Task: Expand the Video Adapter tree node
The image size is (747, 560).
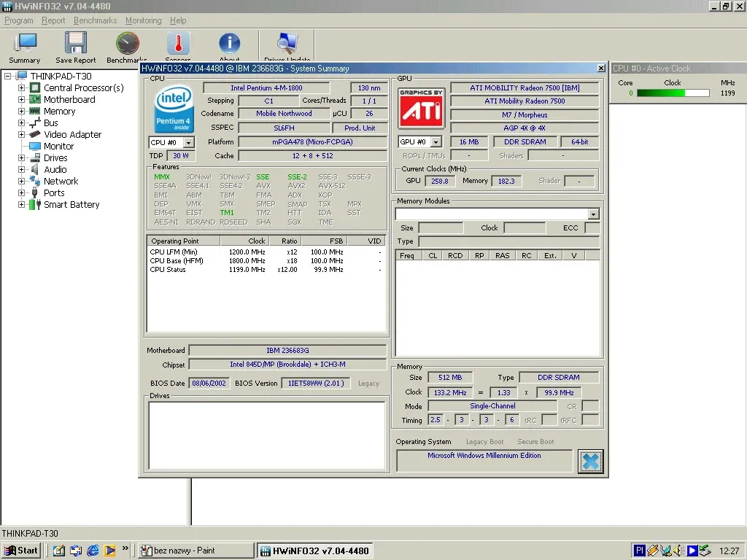Action: [21, 134]
